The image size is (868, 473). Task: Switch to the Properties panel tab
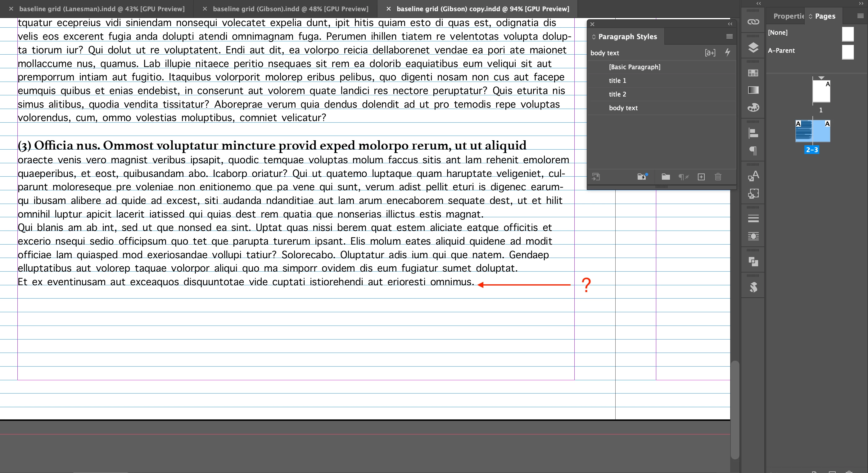(x=788, y=16)
